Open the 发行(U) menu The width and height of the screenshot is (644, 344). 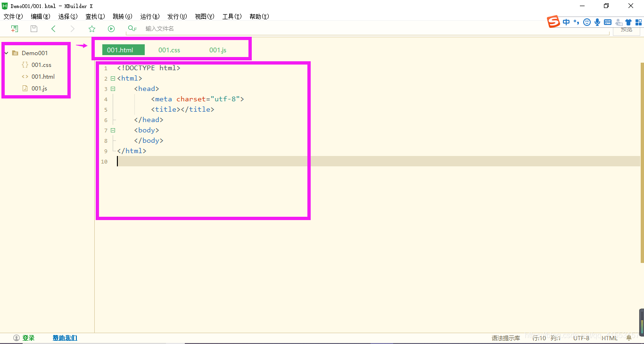point(177,16)
